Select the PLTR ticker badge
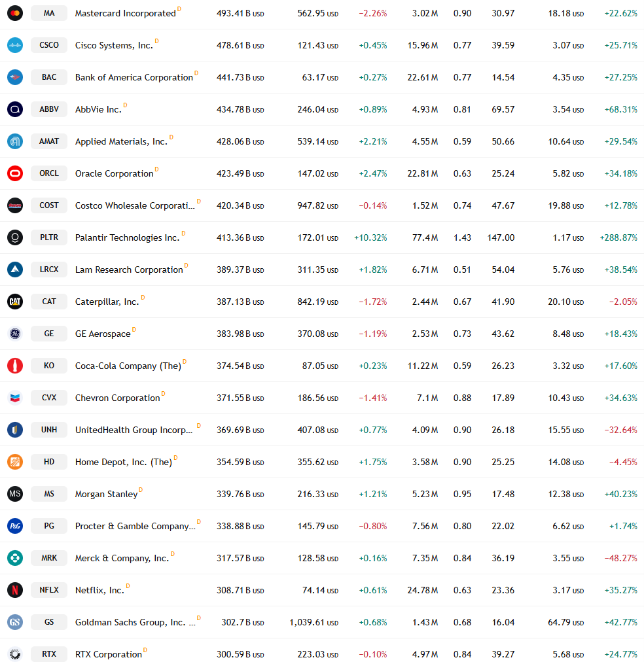The height and width of the screenshot is (662, 644). (x=49, y=237)
